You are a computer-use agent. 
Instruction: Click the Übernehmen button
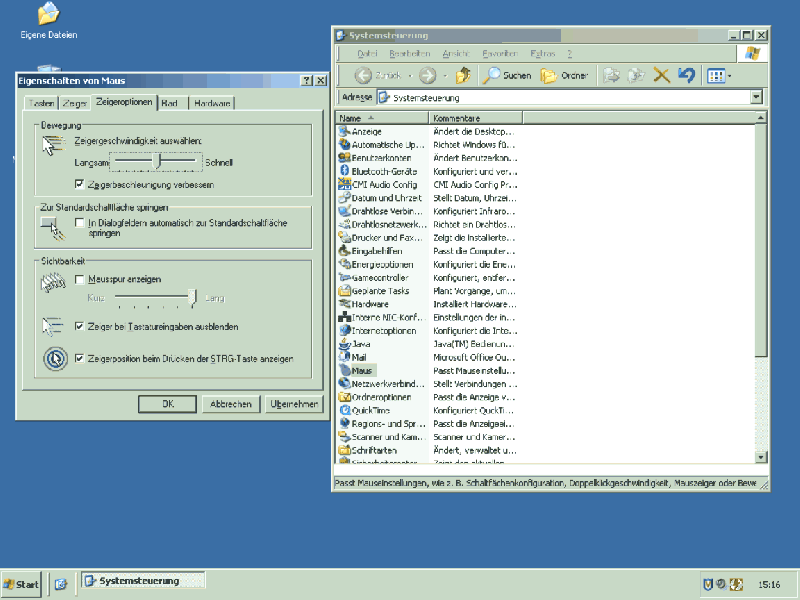tap(294, 404)
